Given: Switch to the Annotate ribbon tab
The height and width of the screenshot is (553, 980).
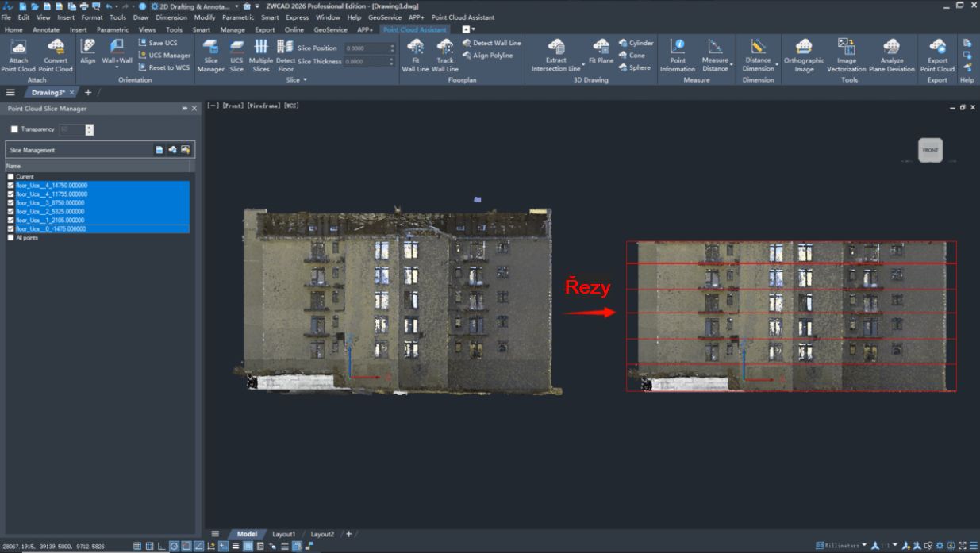Looking at the screenshot, I should pyautogui.click(x=46, y=30).
